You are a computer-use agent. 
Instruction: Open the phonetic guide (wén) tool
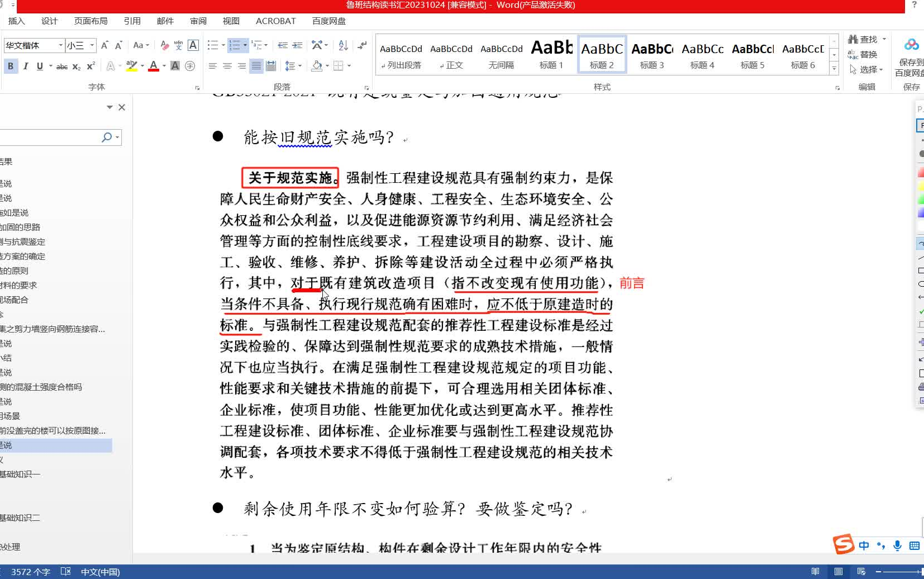pos(178,45)
